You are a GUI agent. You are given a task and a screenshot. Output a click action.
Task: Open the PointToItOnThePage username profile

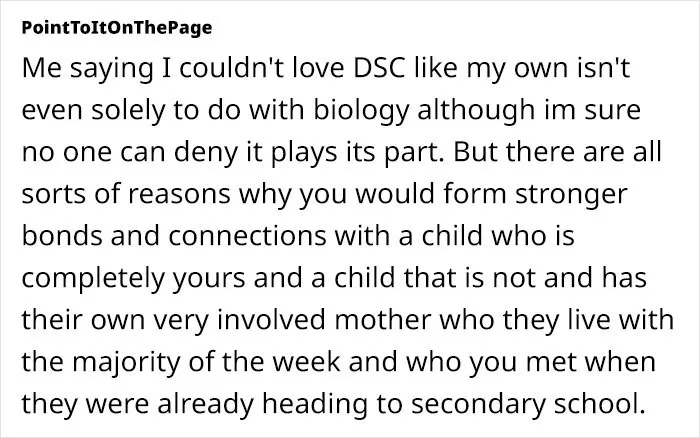(117, 28)
